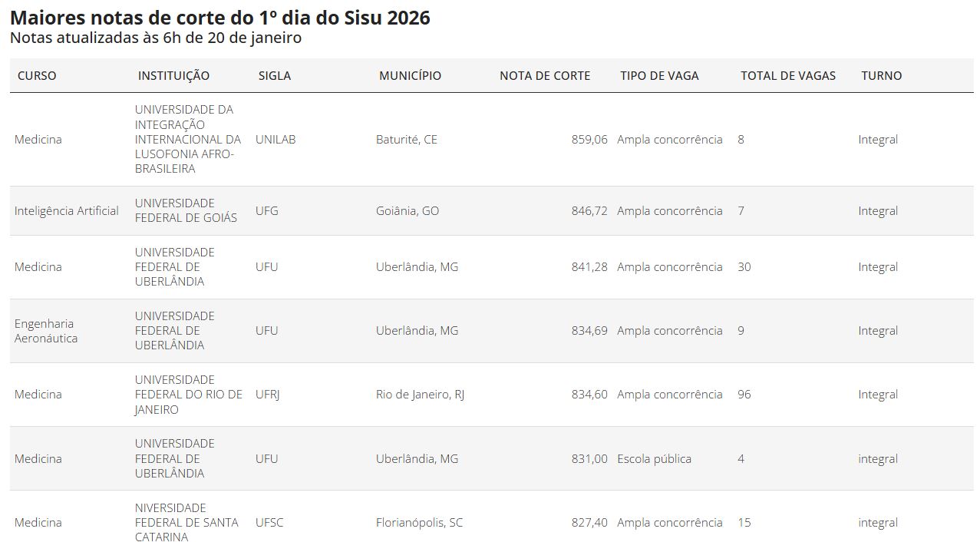Select the UFSC sigla cell
Image resolution: width=980 pixels, height=542 pixels.
point(269,523)
